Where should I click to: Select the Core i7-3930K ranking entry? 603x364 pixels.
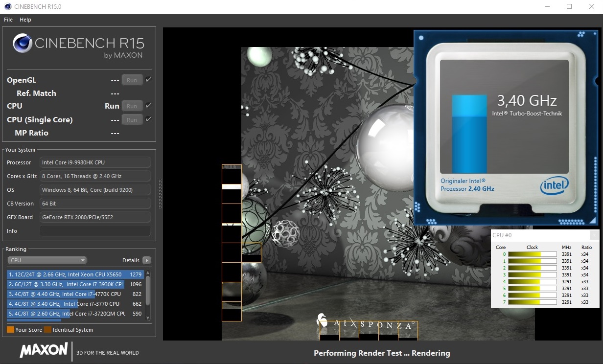point(75,284)
